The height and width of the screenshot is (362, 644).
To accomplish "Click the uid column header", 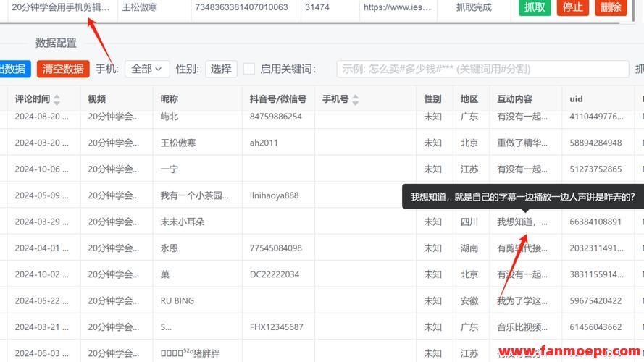I will (576, 99).
